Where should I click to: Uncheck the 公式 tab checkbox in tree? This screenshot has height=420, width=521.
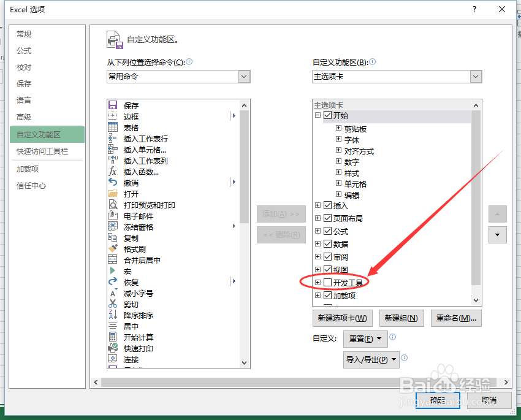(x=328, y=231)
